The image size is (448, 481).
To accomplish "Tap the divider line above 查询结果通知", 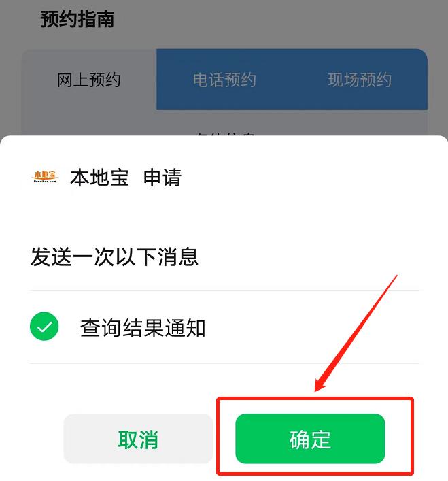I will coord(224,290).
